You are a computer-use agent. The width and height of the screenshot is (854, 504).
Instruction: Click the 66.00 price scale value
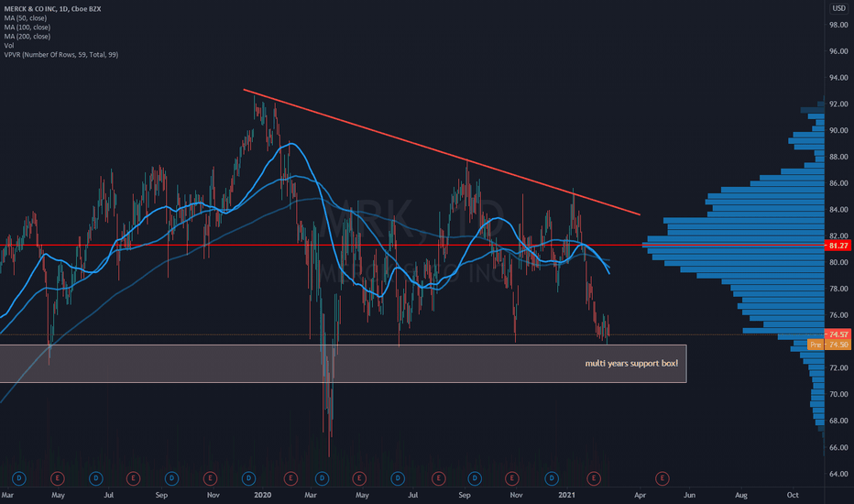[838, 447]
